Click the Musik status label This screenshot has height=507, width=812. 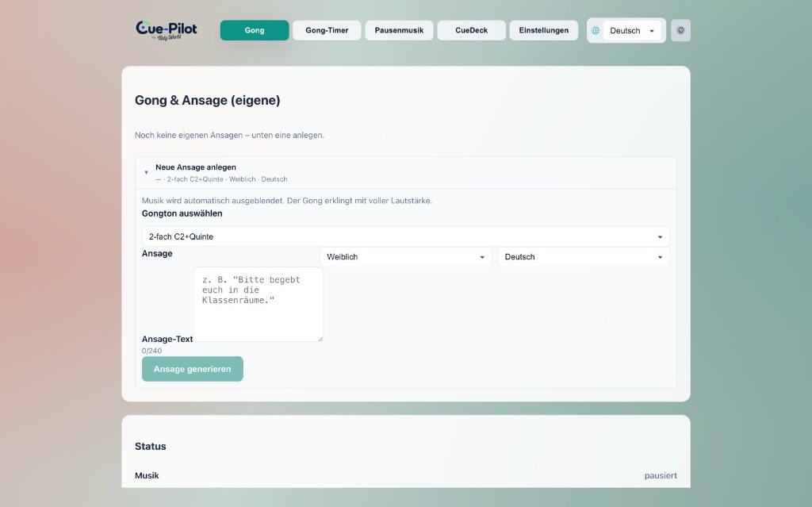147,475
